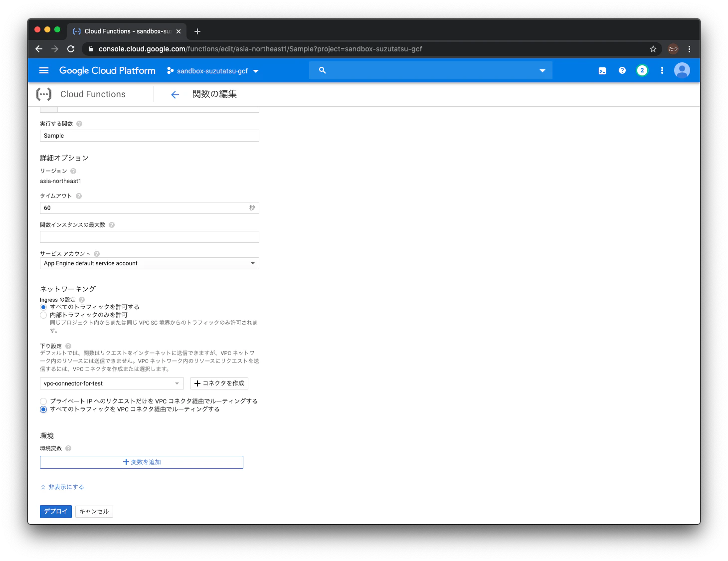The width and height of the screenshot is (728, 561).
Task: Open the sandbox-suzutatsu-gcf project selector
Action: pos(213,71)
